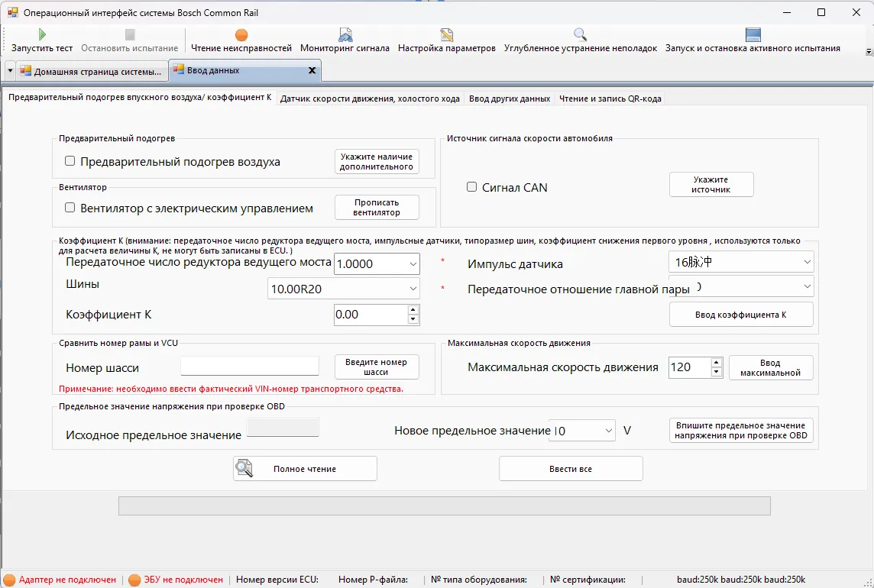The image size is (874, 588).
Task: Click Номер версии ECU status text
Action: (x=277, y=580)
